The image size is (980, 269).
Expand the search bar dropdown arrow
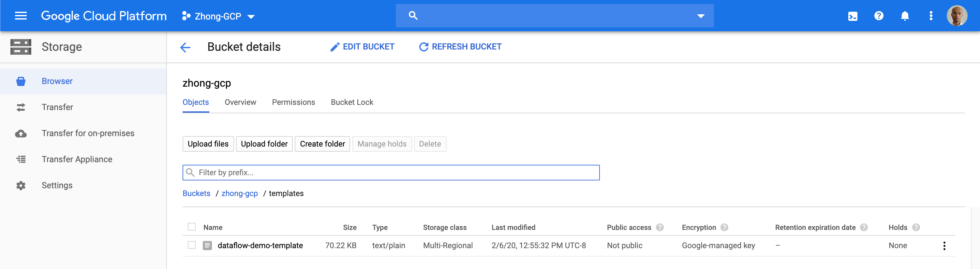point(700,16)
